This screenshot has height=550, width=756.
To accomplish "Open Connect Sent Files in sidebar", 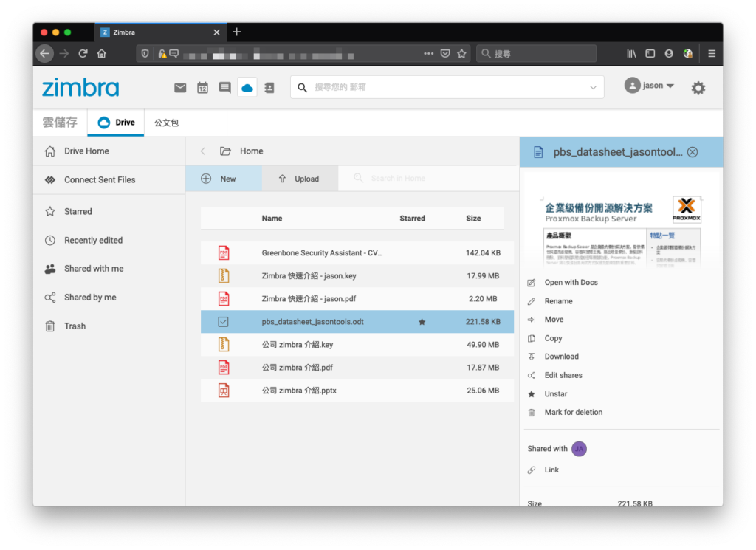I will (109, 180).
